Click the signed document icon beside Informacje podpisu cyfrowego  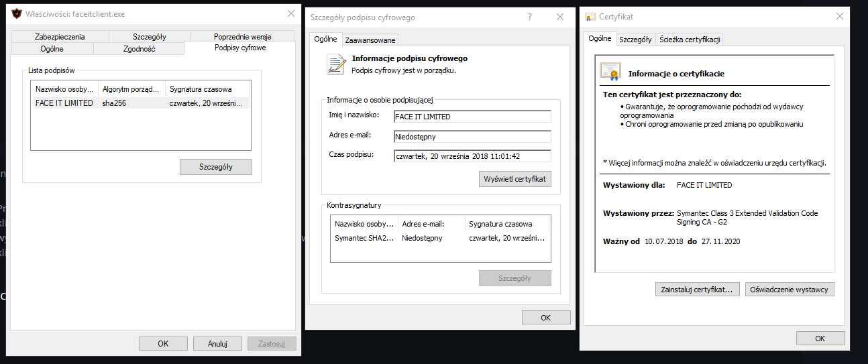[x=336, y=64]
